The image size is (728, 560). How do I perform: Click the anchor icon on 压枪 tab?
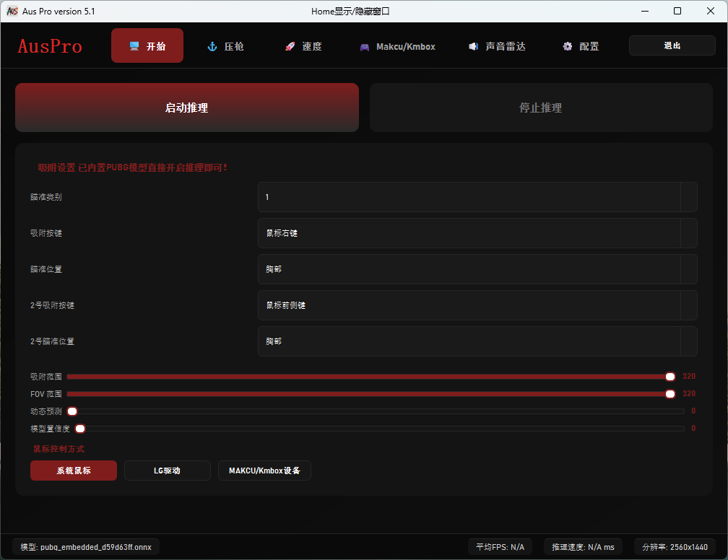click(x=212, y=46)
